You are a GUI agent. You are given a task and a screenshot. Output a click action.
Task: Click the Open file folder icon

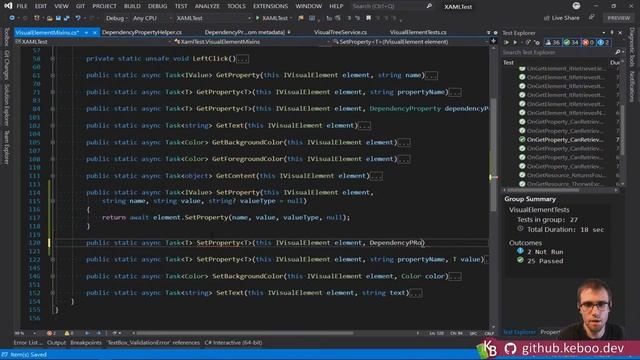point(49,18)
